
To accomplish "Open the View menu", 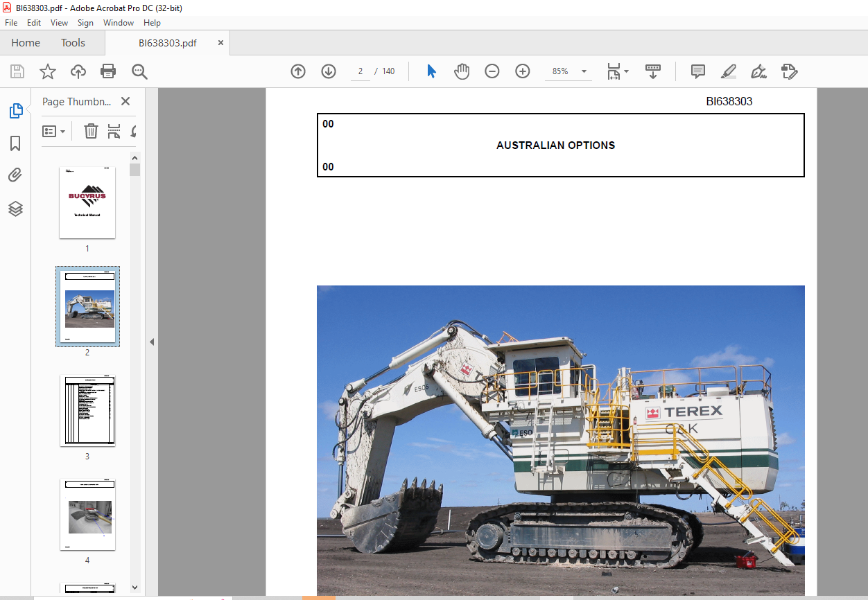I will [x=59, y=23].
